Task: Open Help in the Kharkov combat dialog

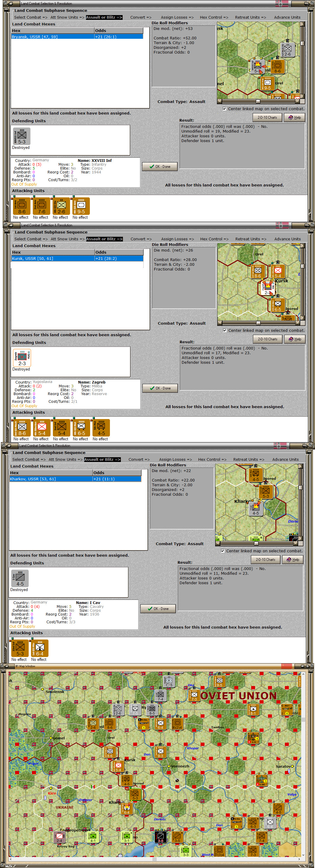Action: (x=293, y=560)
